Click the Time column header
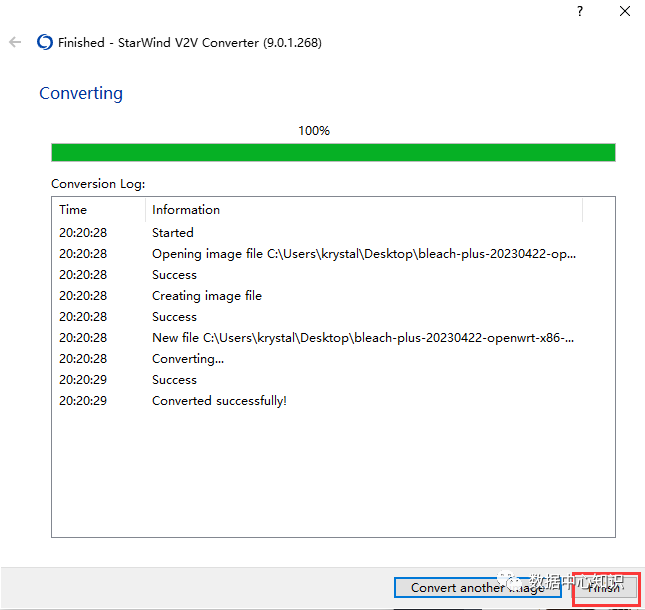Image resolution: width=645 pixels, height=610 pixels. click(73, 210)
